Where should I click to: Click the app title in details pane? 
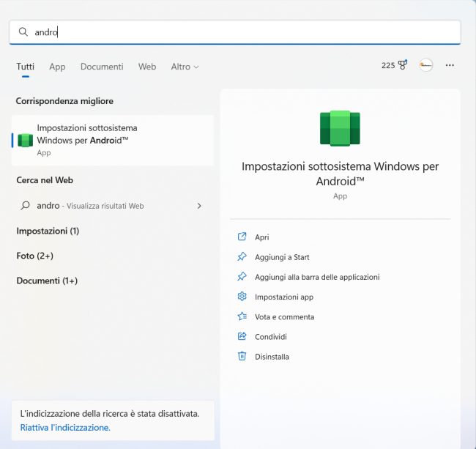coord(340,174)
